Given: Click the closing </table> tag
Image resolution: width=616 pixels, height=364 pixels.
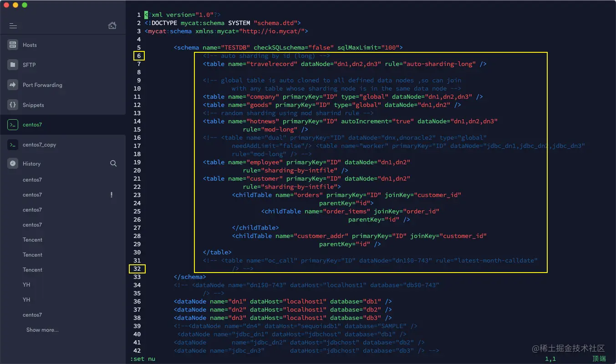Looking at the screenshot, I should click(x=217, y=252).
